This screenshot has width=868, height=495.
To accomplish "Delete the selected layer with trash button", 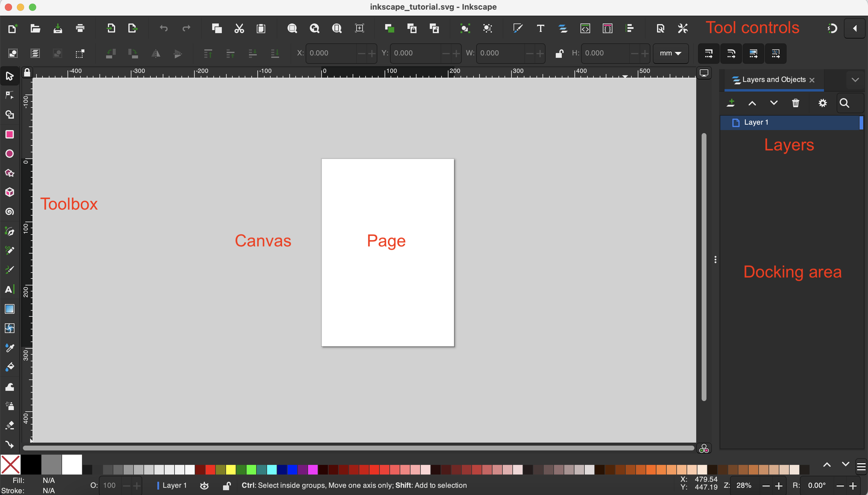I will (x=795, y=103).
